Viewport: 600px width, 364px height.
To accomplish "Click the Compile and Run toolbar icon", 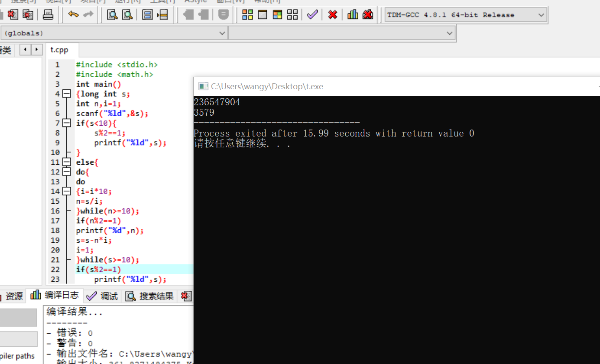I will point(278,15).
